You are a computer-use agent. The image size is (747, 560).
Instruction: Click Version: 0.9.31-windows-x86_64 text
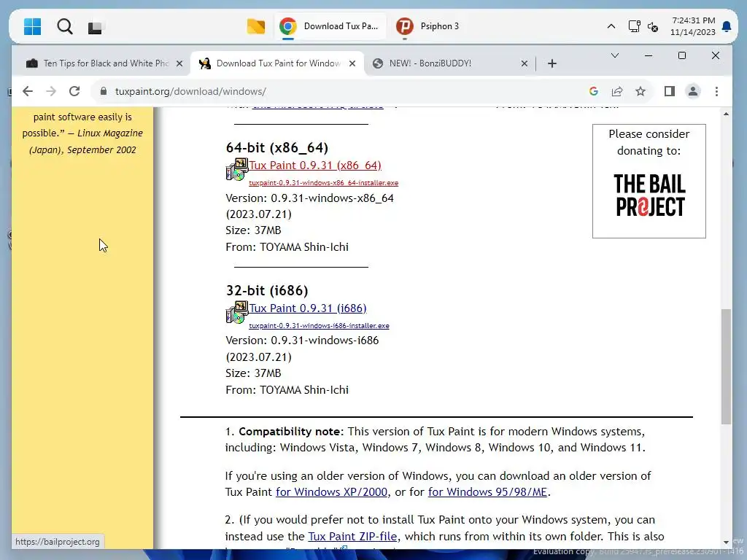309,198
